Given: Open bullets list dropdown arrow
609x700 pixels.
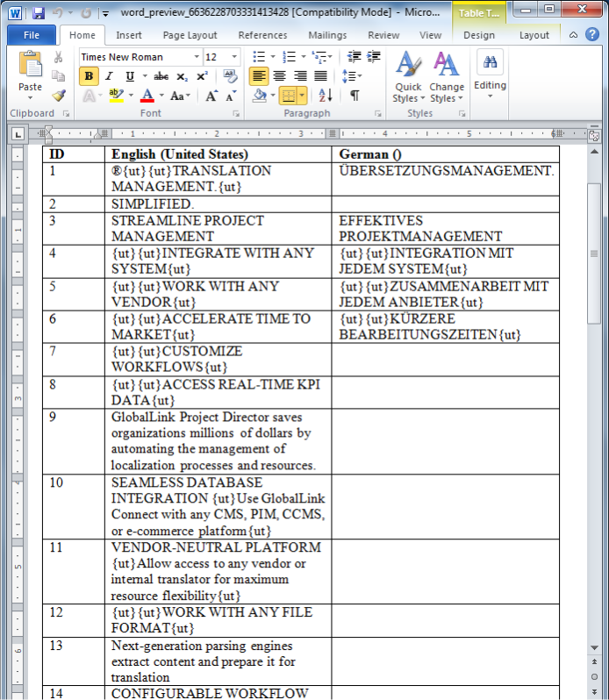Looking at the screenshot, I should click(273, 57).
